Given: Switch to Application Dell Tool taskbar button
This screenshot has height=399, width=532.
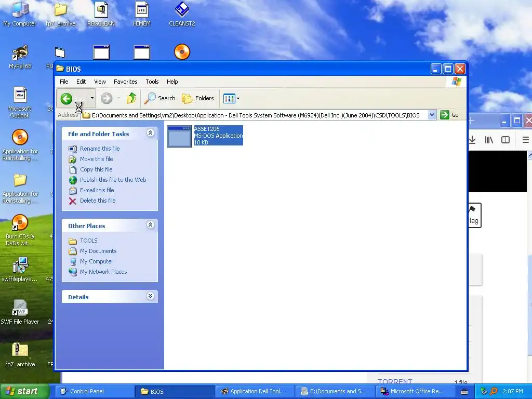Looking at the screenshot, I should click(x=255, y=391).
